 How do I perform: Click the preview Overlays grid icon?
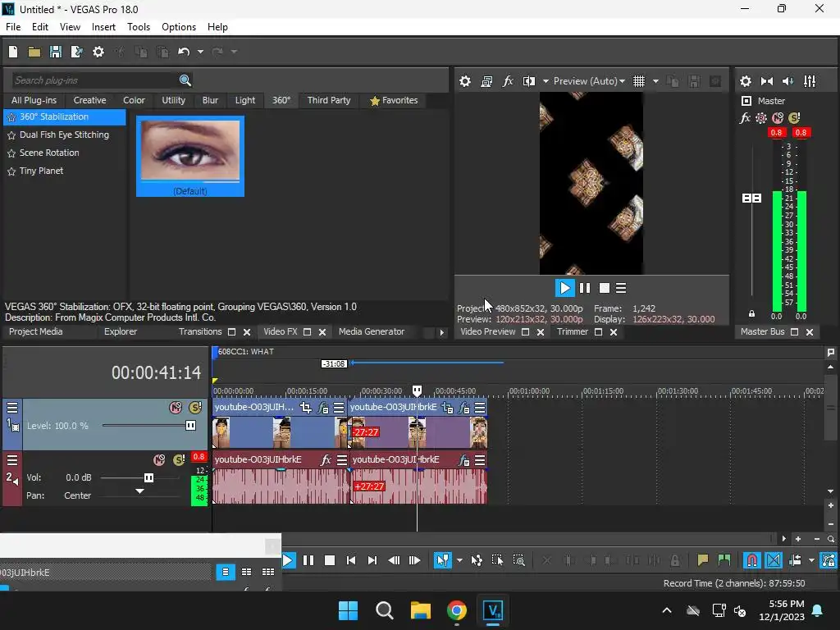click(x=639, y=81)
